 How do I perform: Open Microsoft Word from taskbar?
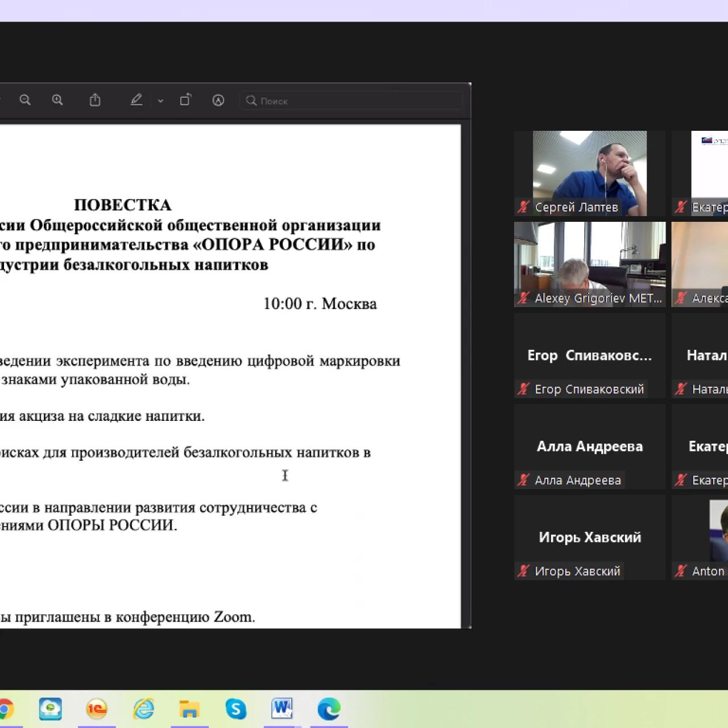click(x=282, y=709)
